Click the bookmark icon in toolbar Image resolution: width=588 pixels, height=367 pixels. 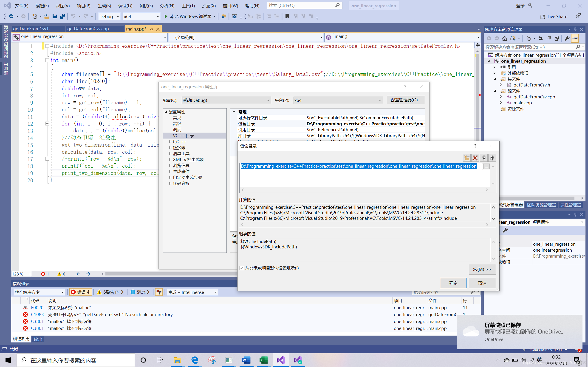pyautogui.click(x=287, y=17)
